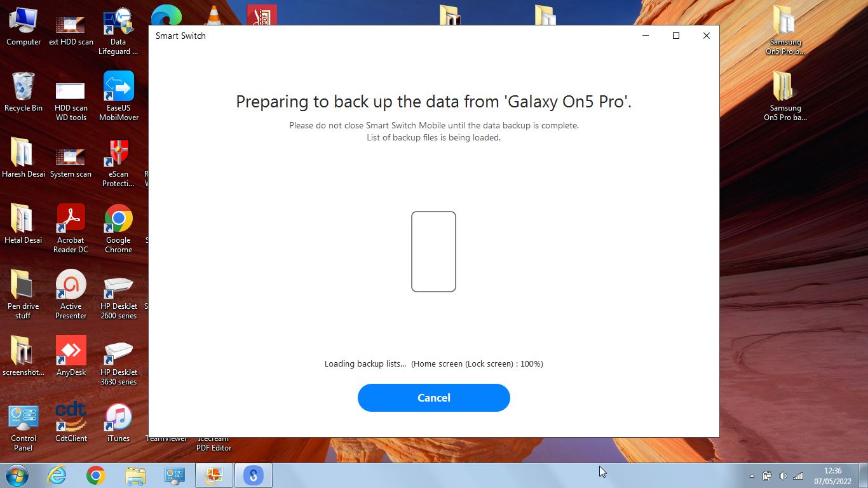The image size is (868, 488).
Task: Open EaseUS MobiMover shortcut
Action: [x=118, y=97]
